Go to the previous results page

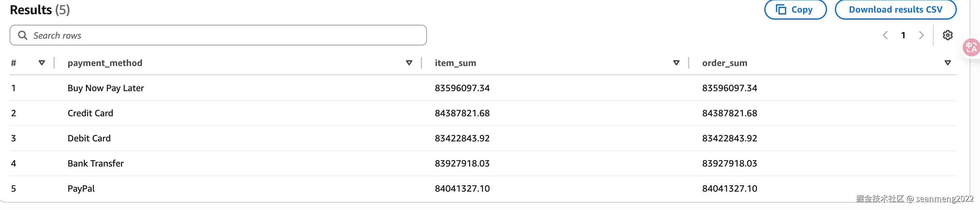[x=885, y=35]
